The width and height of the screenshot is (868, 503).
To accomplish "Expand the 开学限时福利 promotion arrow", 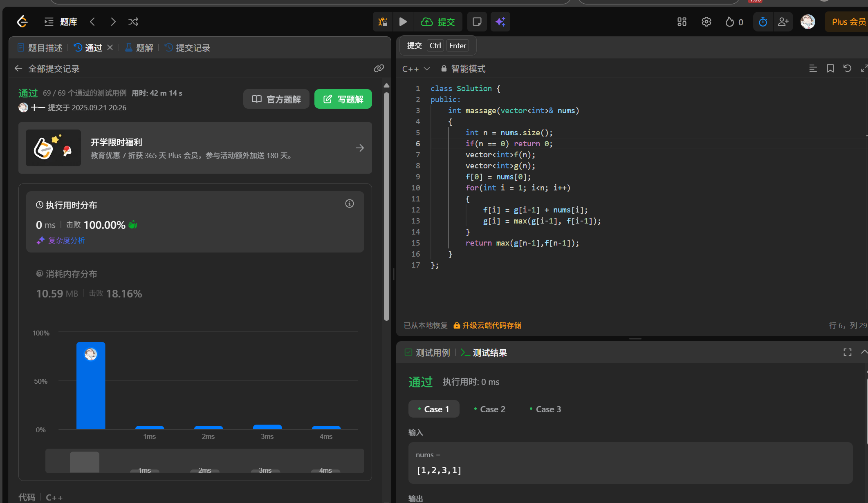I will [359, 148].
